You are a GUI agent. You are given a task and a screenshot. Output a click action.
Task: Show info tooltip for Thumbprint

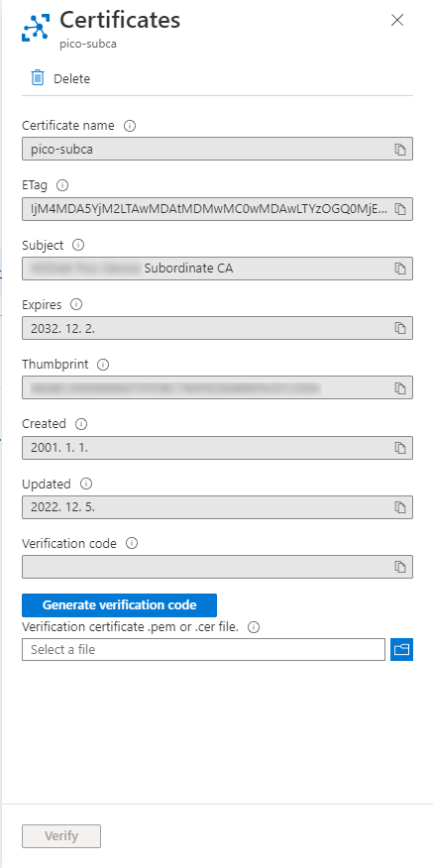click(103, 365)
